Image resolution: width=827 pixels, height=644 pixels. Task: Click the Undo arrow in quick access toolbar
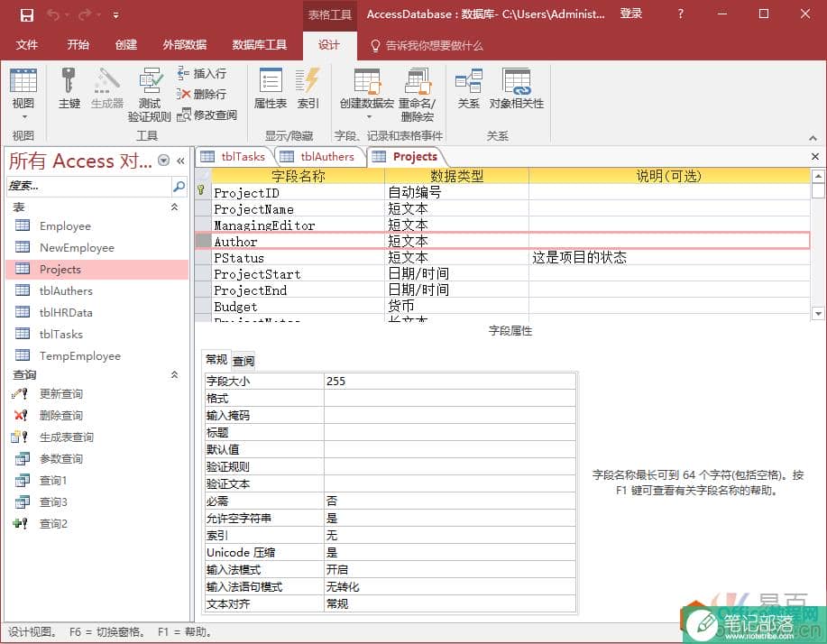[x=52, y=14]
